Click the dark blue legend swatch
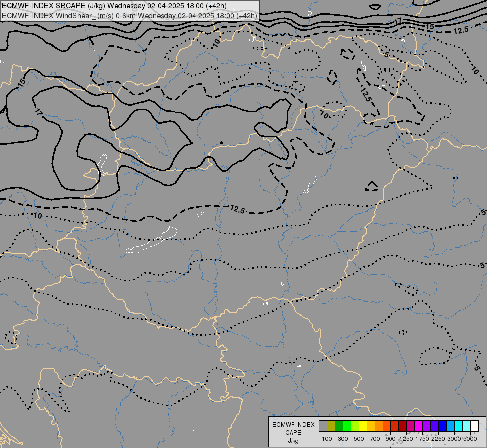 click(442, 426)
